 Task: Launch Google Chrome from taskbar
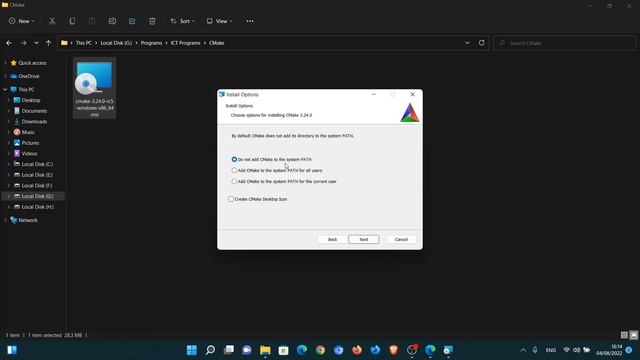tap(320, 350)
